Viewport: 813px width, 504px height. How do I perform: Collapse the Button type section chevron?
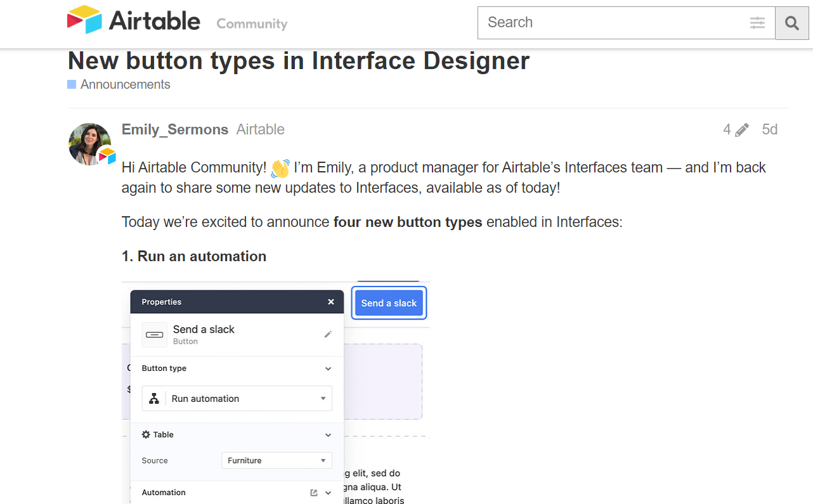click(328, 368)
